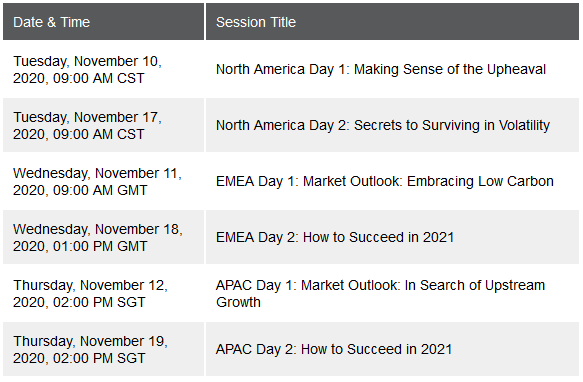583x382 pixels.
Task: Click Tuesday, November 17 date cell
Action: tap(103, 125)
